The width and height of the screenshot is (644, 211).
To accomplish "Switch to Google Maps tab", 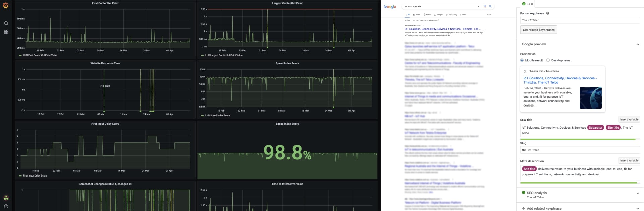I will point(427,15).
